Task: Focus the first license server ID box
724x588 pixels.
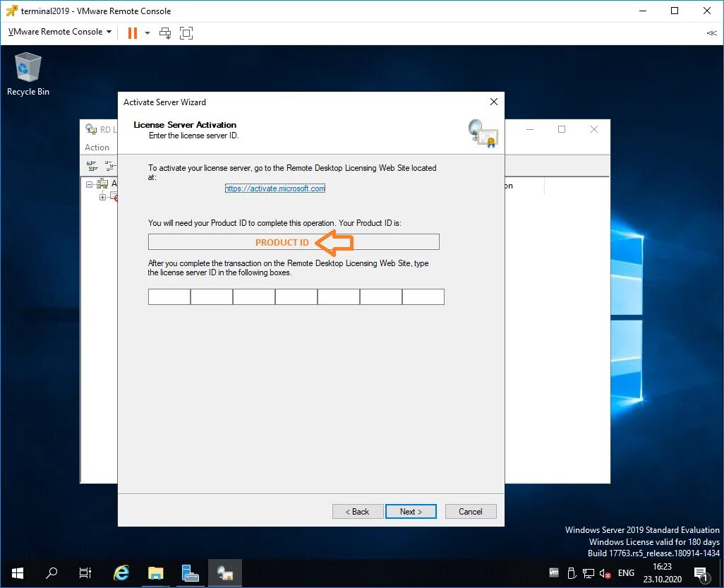Action: pos(169,296)
